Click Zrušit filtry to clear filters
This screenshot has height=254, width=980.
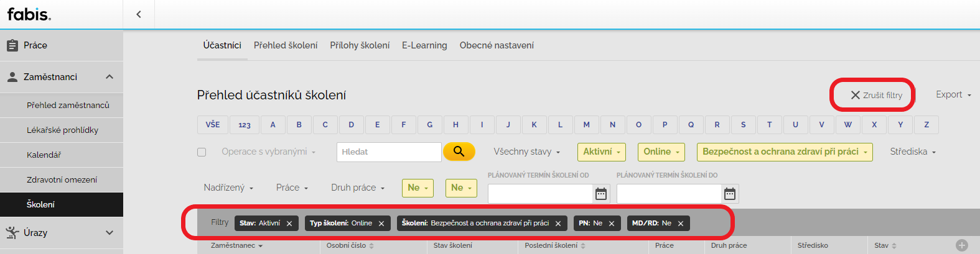(877, 95)
